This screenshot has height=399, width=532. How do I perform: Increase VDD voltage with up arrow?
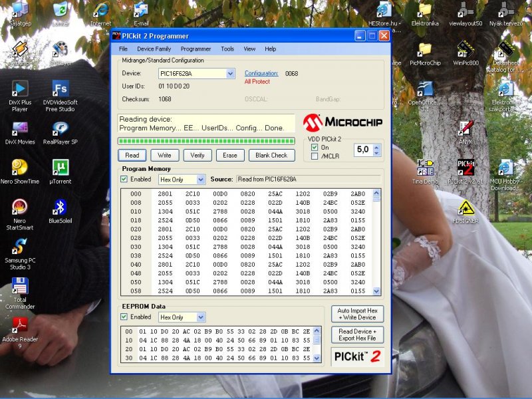coord(376,147)
